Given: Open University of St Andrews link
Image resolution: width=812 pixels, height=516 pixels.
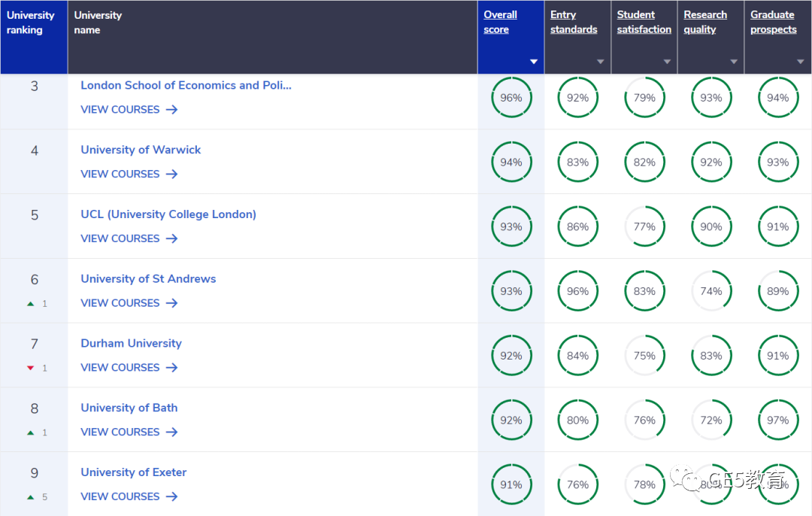Looking at the screenshot, I should tap(148, 279).
